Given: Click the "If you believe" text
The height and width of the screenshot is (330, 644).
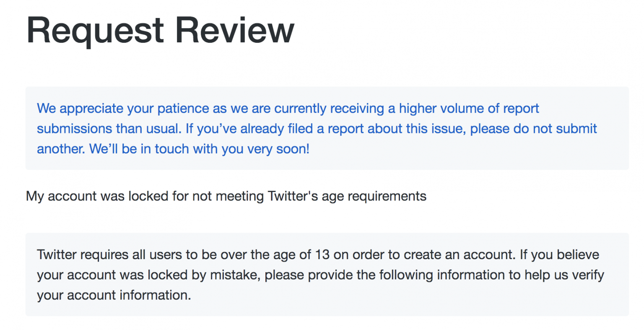Looking at the screenshot, I should (559, 255).
